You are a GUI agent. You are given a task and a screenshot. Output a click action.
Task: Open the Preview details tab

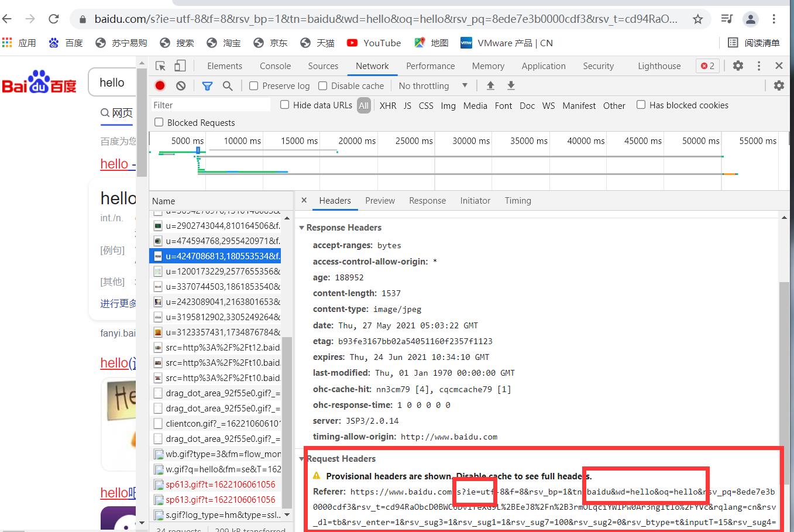point(380,200)
